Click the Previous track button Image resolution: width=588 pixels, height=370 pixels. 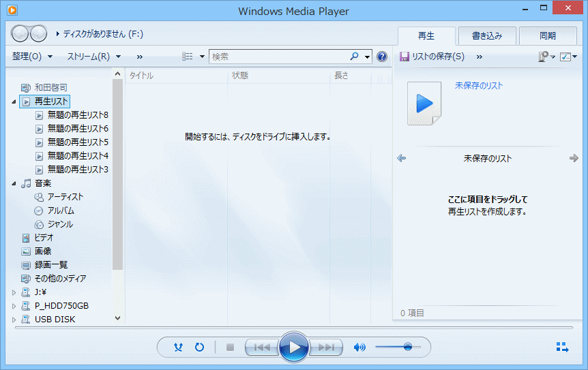click(x=262, y=348)
